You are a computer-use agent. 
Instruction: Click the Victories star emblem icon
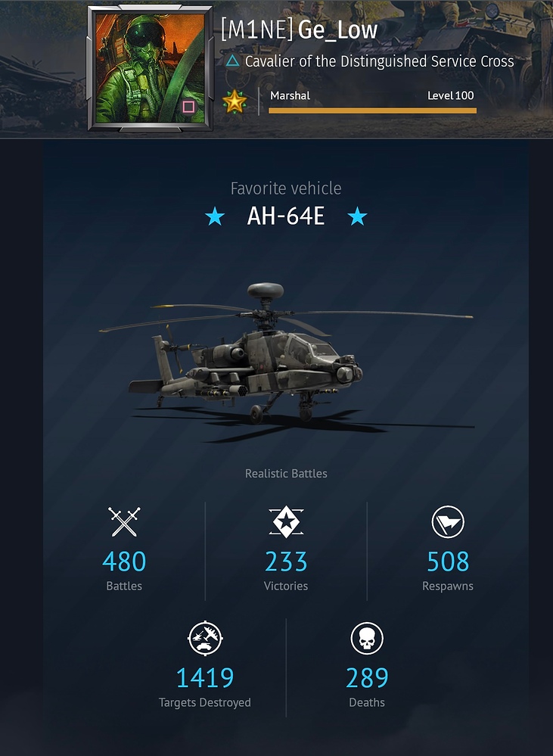pyautogui.click(x=286, y=521)
